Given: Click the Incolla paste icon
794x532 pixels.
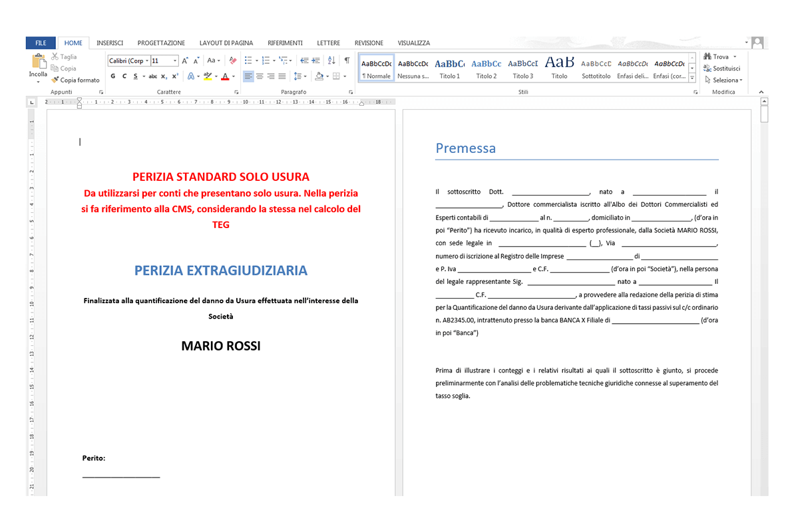Looking at the screenshot, I should coord(39,61).
